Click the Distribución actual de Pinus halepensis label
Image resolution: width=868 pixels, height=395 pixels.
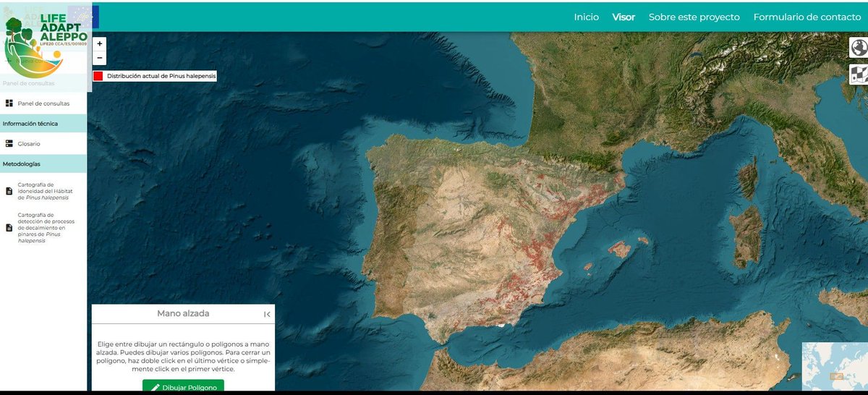(x=161, y=76)
